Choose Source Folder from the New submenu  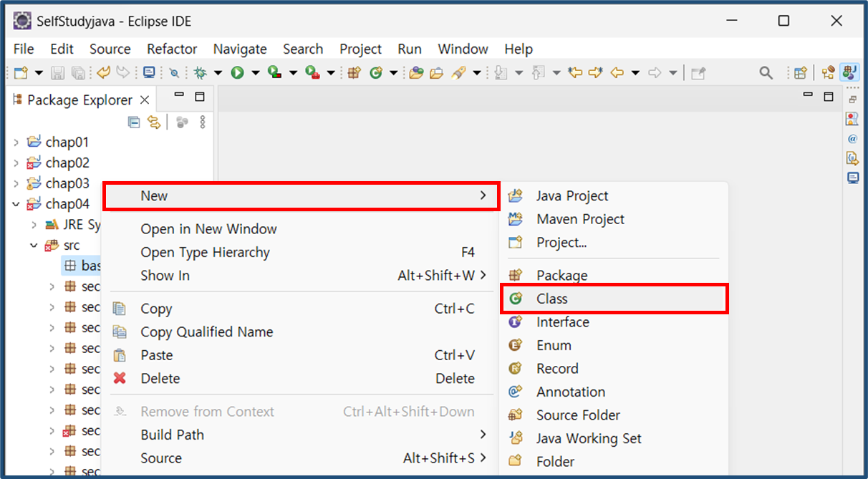[x=614, y=415]
